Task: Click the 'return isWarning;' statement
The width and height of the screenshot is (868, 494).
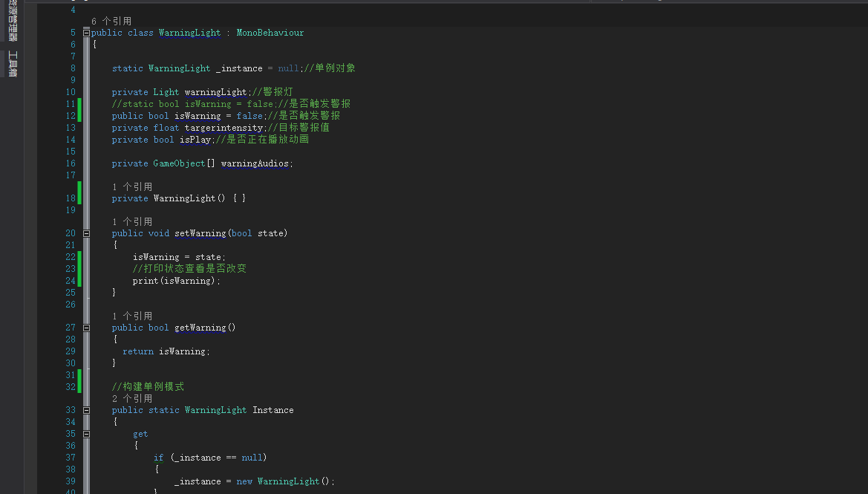Action: tap(166, 351)
